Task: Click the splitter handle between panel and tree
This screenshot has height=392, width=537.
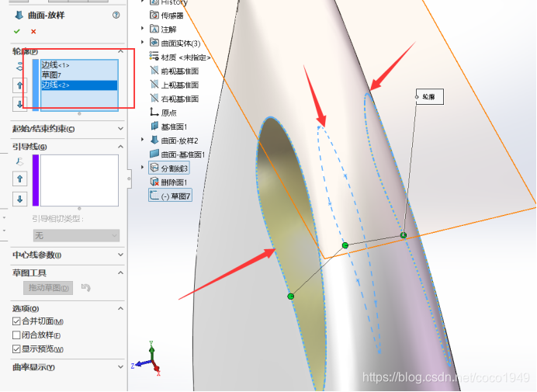Action: 129,179
